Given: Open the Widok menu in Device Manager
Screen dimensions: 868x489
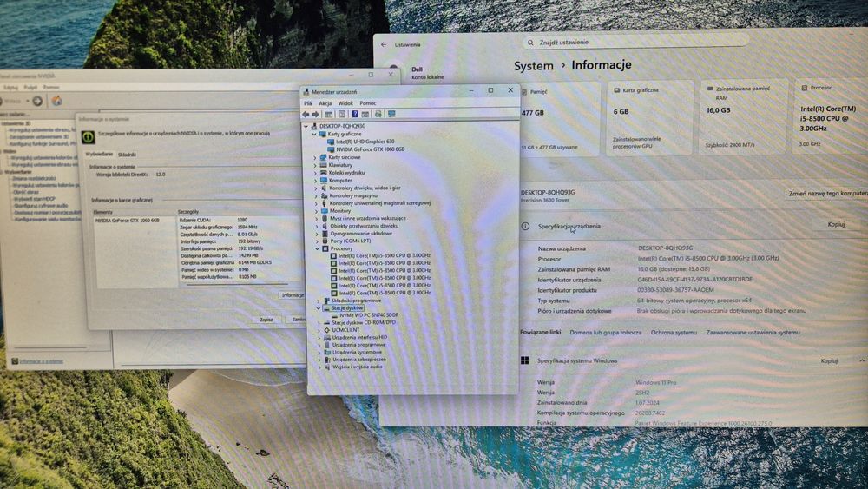Looking at the screenshot, I should tap(345, 103).
